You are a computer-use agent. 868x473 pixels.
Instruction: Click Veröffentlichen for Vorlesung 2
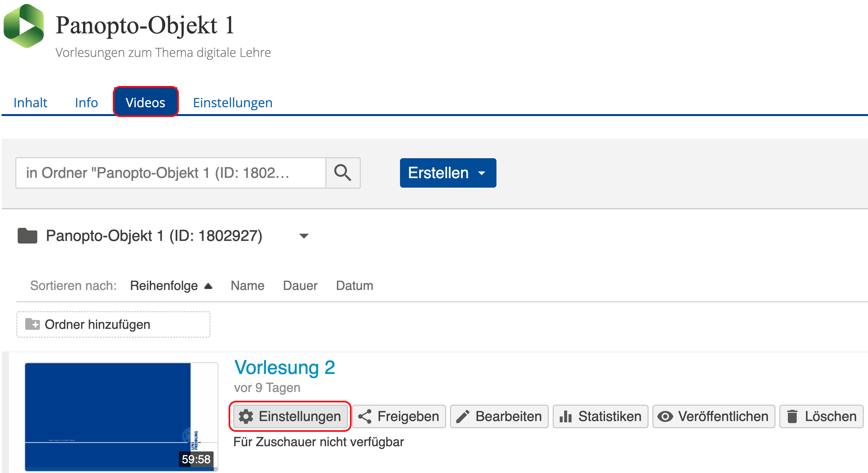714,416
